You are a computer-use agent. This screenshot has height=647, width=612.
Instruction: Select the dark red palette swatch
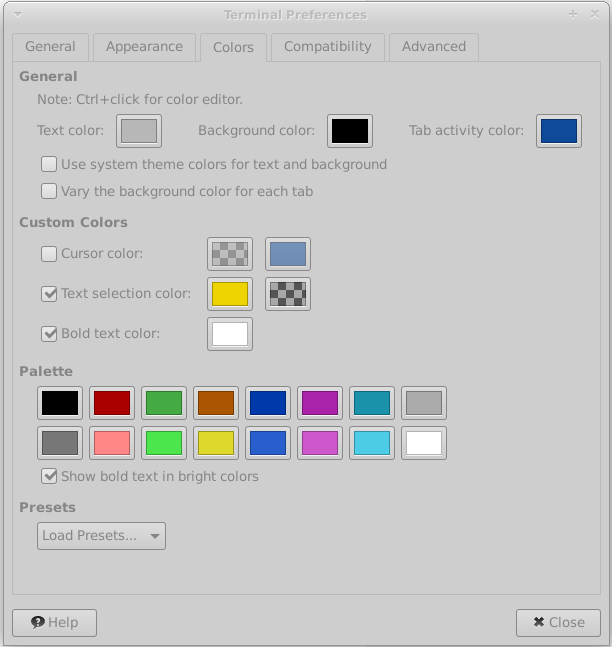coord(112,403)
